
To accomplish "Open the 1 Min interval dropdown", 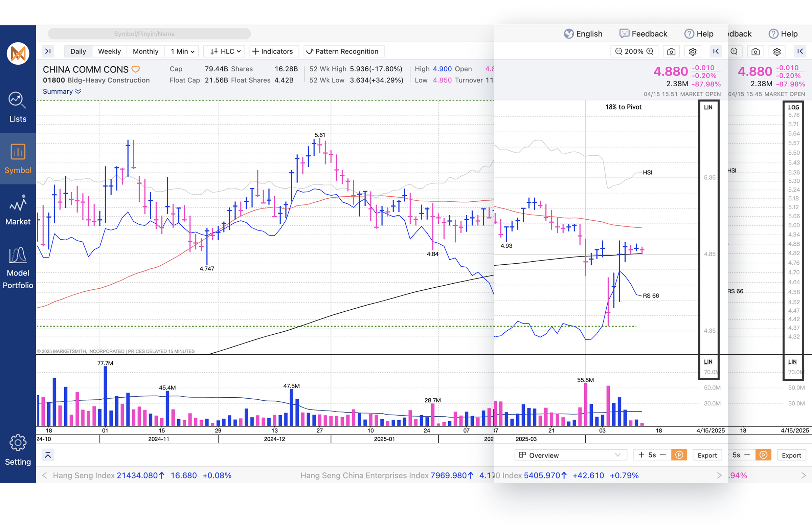I will [182, 51].
